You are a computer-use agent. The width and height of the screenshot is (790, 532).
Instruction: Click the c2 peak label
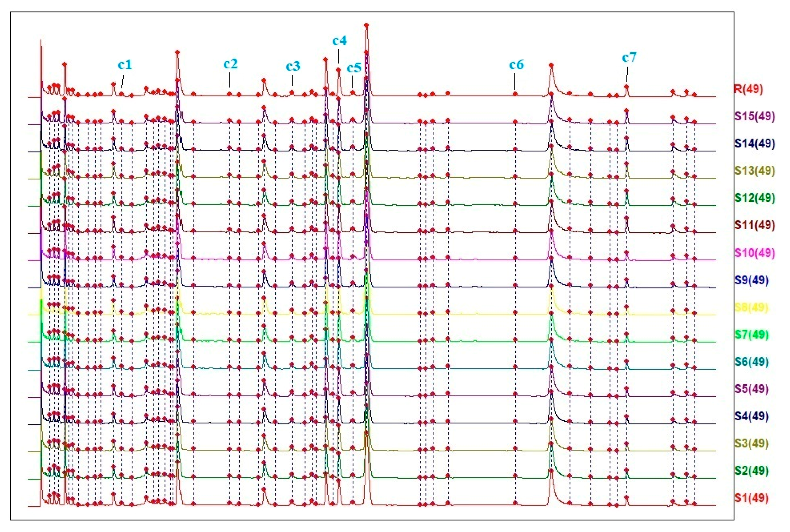point(231,64)
